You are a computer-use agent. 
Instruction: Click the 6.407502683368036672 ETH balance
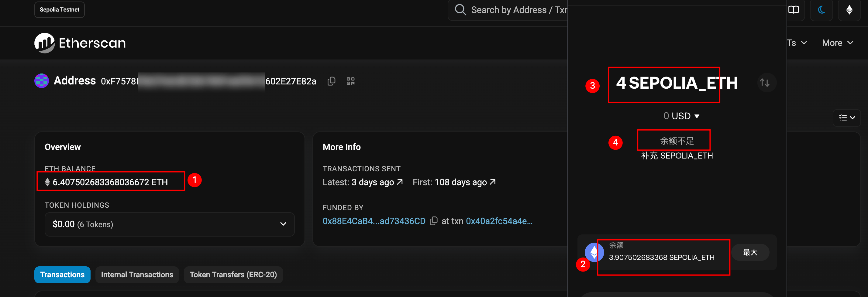110,182
